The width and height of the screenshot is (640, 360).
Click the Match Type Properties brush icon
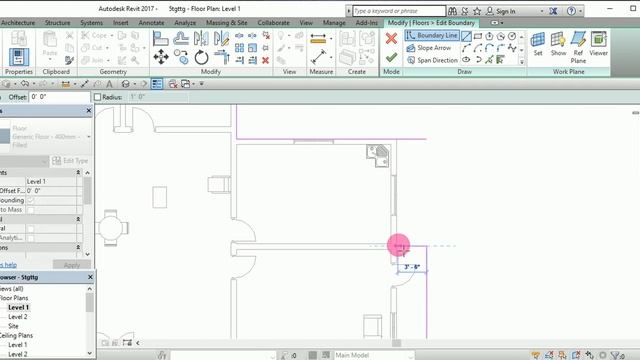(69, 60)
